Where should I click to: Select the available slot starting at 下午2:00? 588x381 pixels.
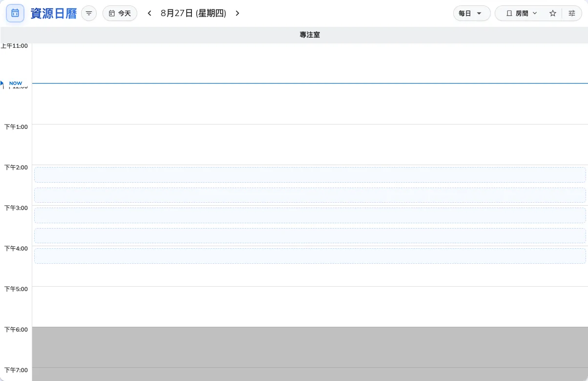point(310,175)
